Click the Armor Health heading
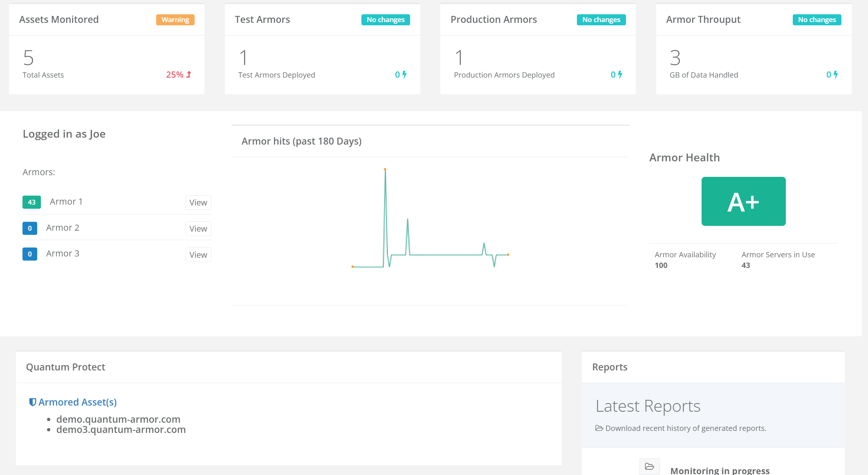 [x=684, y=158]
